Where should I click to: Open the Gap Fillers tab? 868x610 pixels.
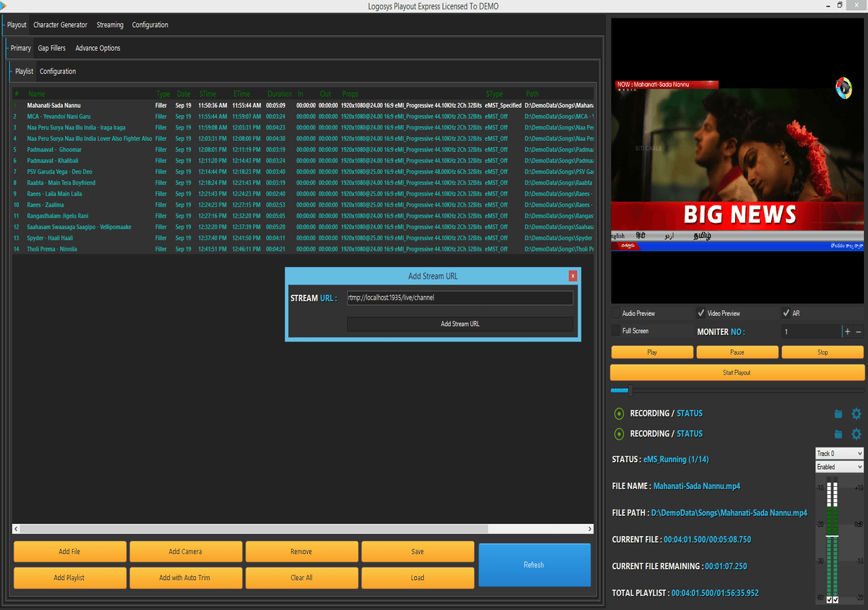click(x=52, y=48)
